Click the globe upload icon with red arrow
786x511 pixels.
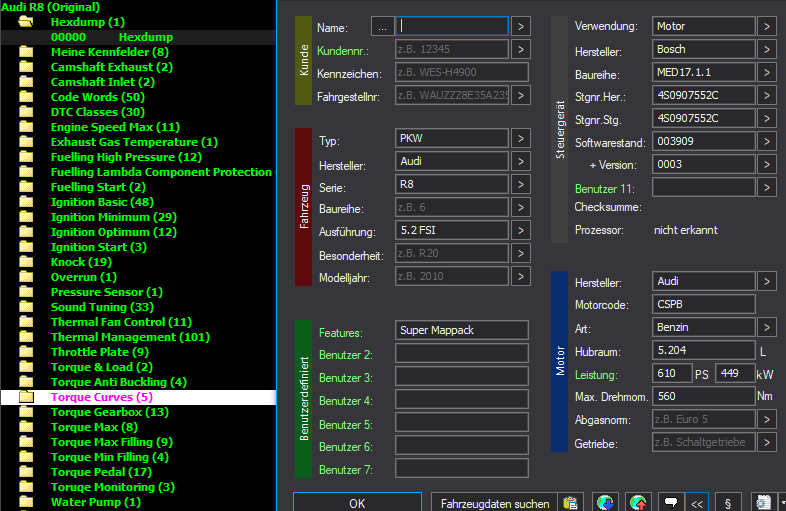click(638, 502)
